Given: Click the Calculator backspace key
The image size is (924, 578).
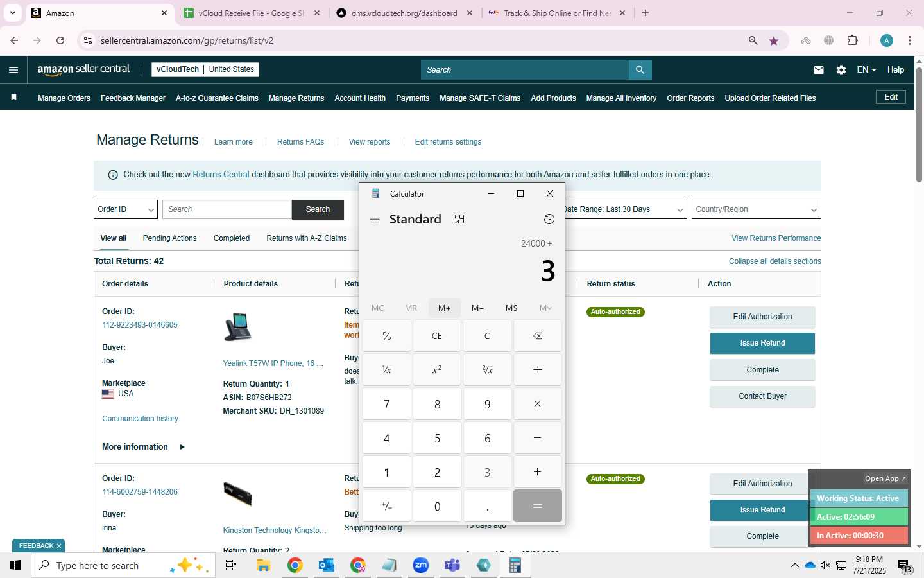Looking at the screenshot, I should coord(538,336).
